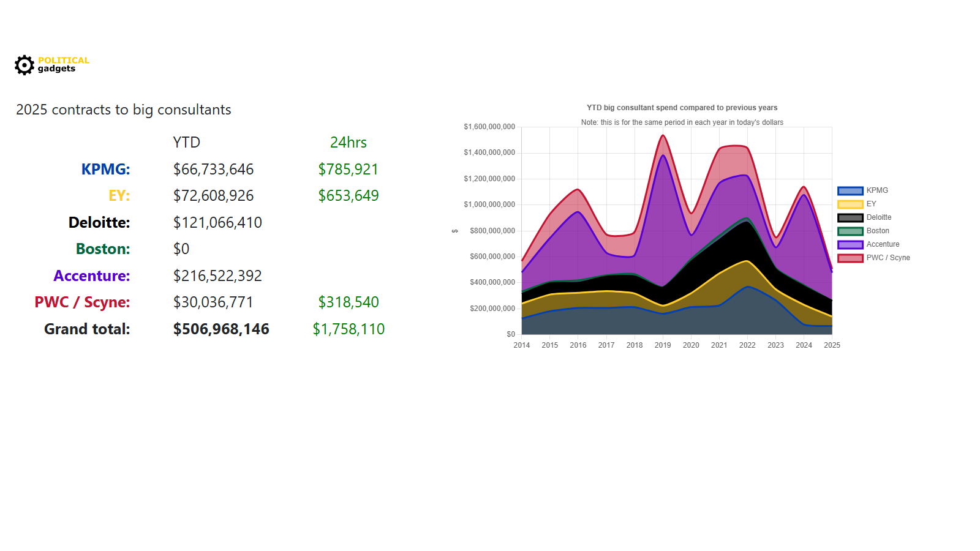Viewport: 980px width, 551px height.
Task: Click the chart note about today's dollars
Action: point(682,122)
